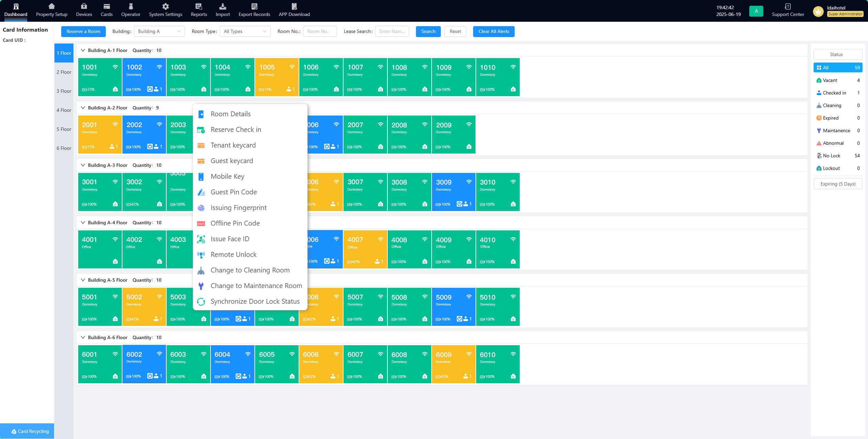Select the yellow room 1005 tile

click(277, 77)
